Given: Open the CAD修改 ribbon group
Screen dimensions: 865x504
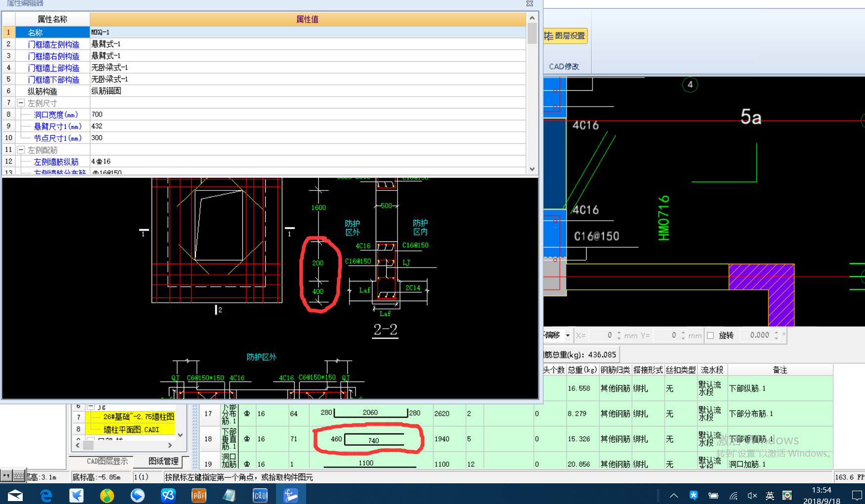Looking at the screenshot, I should [x=564, y=66].
